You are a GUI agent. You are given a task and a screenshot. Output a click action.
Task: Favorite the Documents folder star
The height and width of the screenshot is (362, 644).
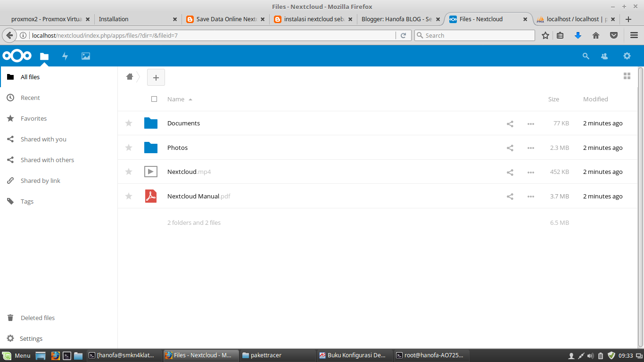point(129,123)
